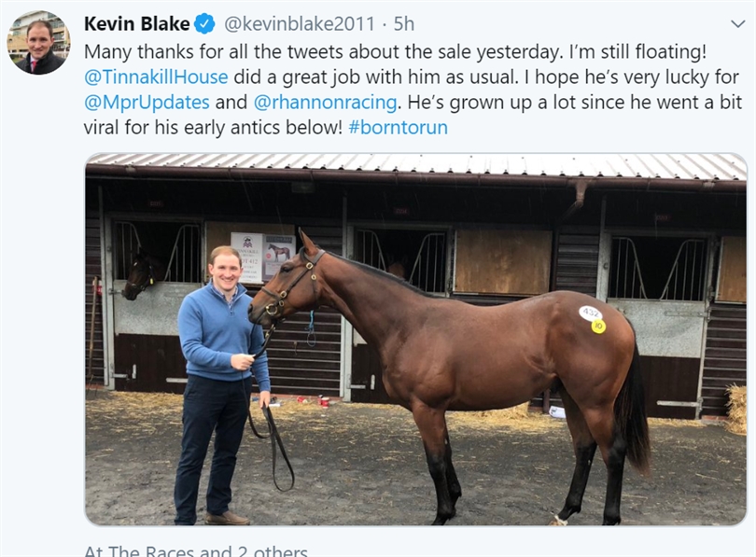Viewport: 756px width, 557px height.
Task: Open the Kevin Blake display name
Action: pyautogui.click(x=136, y=23)
